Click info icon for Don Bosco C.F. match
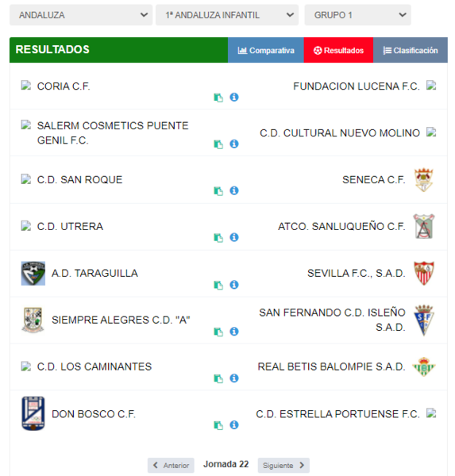The width and height of the screenshot is (455, 476). pyautogui.click(x=233, y=424)
